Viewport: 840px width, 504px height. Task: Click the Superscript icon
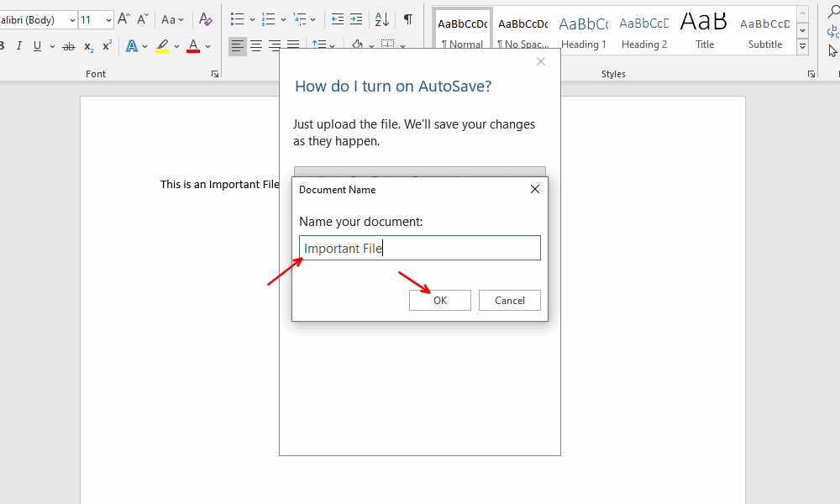108,46
